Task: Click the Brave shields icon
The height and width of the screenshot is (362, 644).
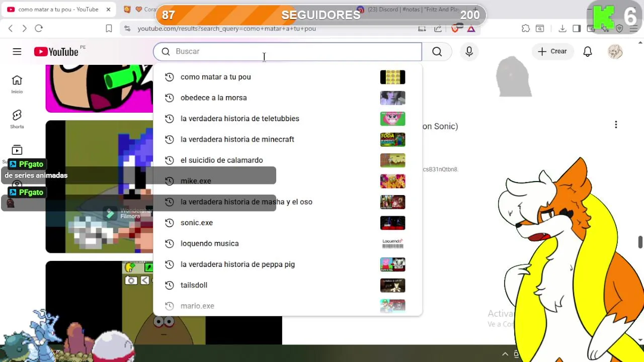Action: [455, 28]
